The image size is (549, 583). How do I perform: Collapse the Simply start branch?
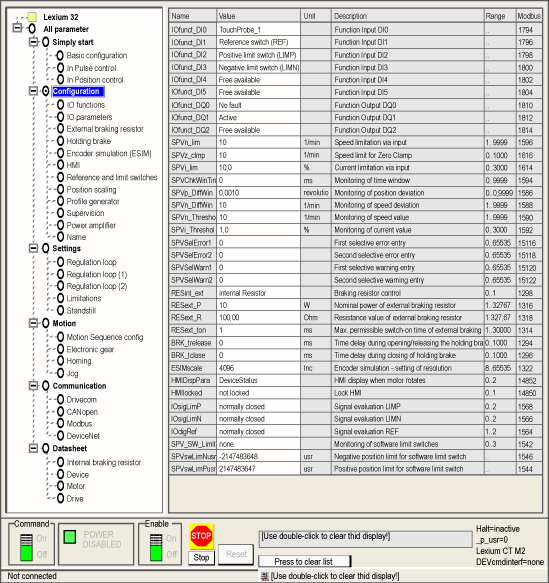click(33, 42)
